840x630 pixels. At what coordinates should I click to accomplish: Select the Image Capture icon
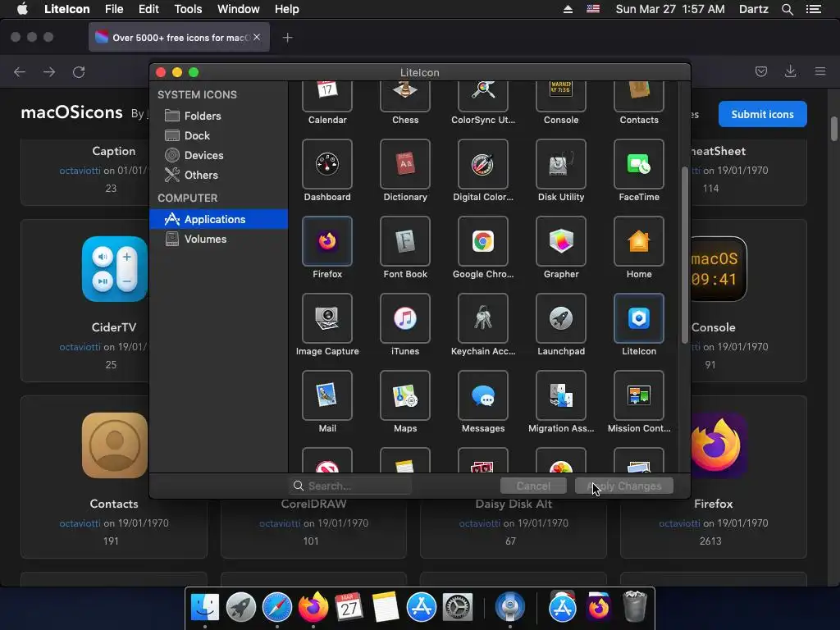tap(327, 318)
